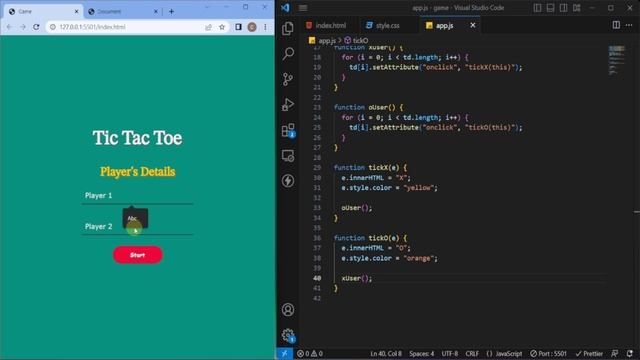Click the Port: 5501 Live Server item
Image resolution: width=640 pixels, height=360 pixels.
pyautogui.click(x=548, y=353)
